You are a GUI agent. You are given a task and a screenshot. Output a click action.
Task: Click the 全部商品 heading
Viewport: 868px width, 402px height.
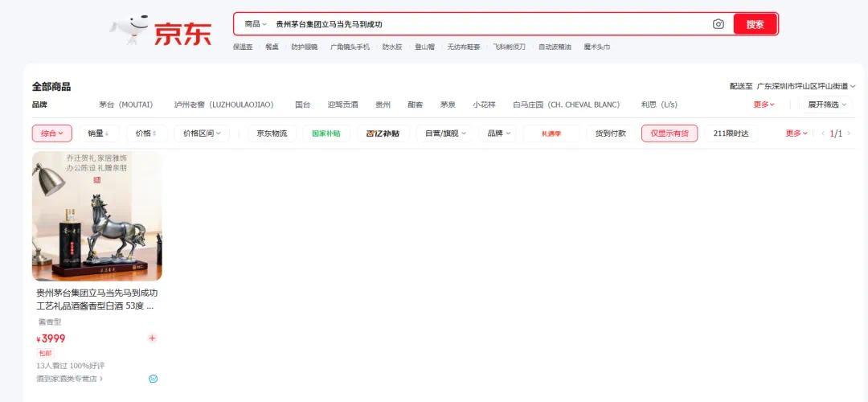point(51,86)
